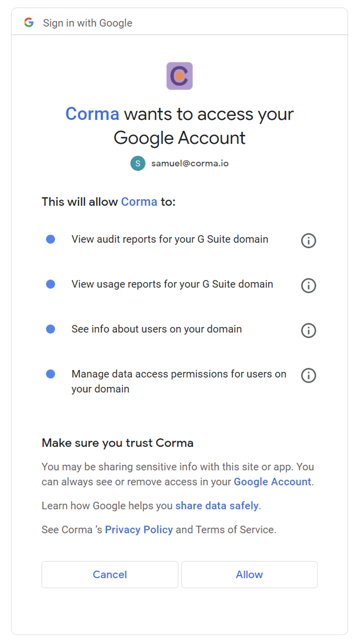Click the View audit reports permission text
The height and width of the screenshot is (644, 362).
pyautogui.click(x=170, y=239)
